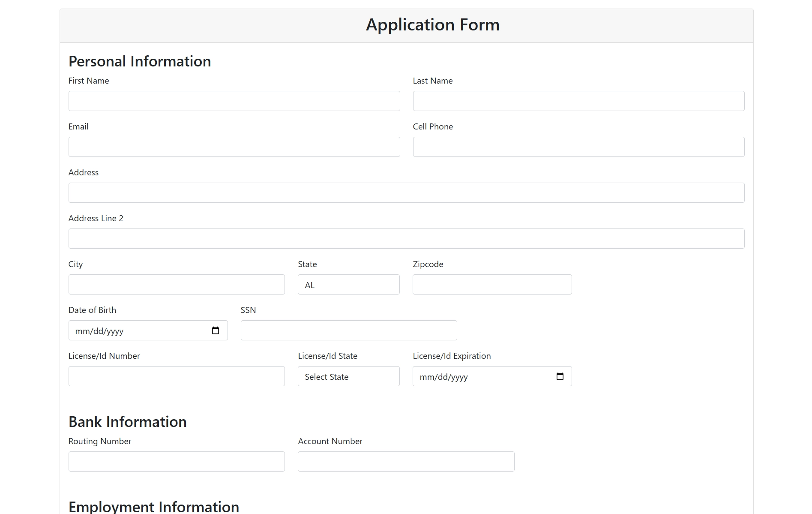
Task: Open License/Id Expiration calendar picker icon
Action: (x=560, y=376)
